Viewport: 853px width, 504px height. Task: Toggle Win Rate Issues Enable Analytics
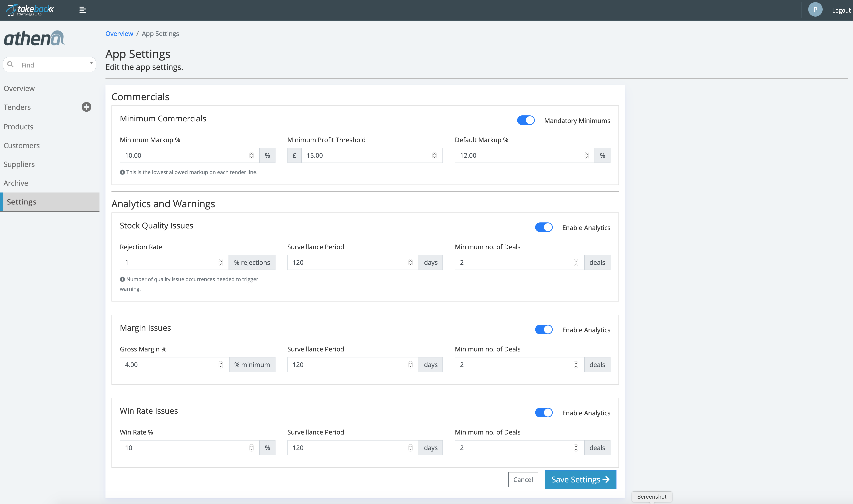[544, 413]
